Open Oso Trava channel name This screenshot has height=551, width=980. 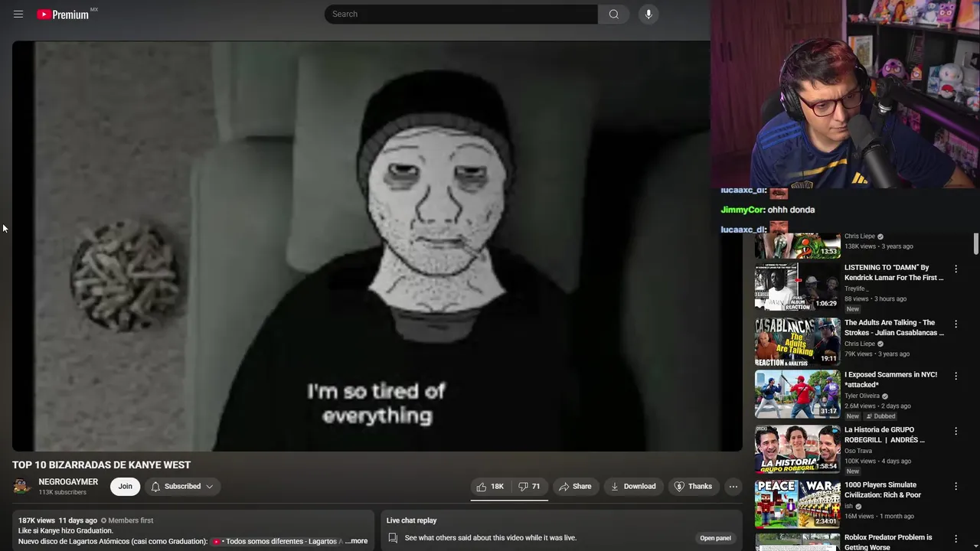[857, 451]
